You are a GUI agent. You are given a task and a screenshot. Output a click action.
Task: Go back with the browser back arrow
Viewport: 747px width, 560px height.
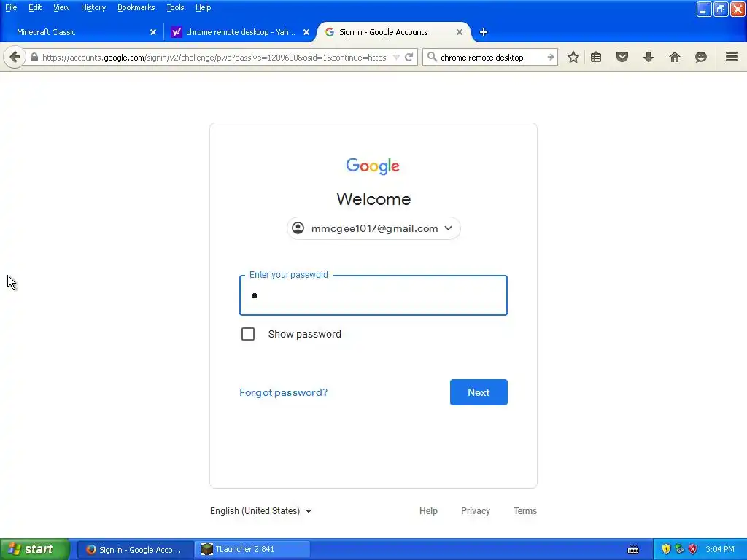[x=15, y=57]
